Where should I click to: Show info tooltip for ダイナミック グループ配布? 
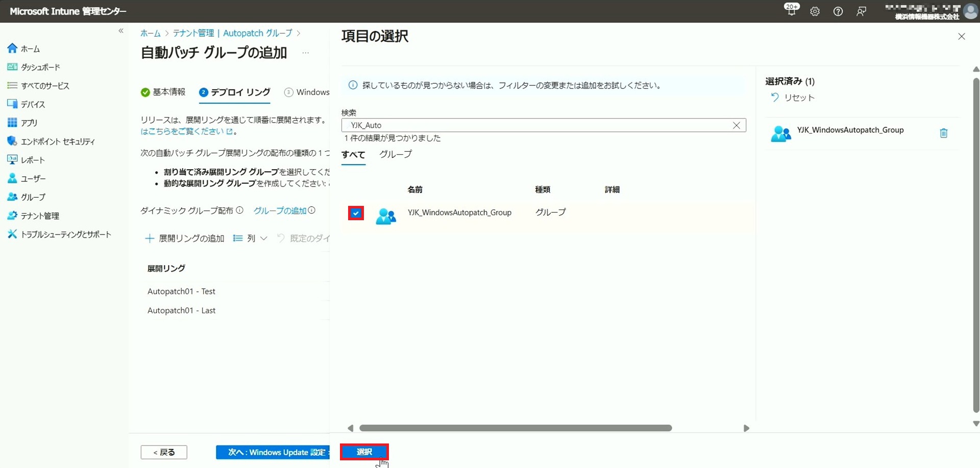coord(239,210)
